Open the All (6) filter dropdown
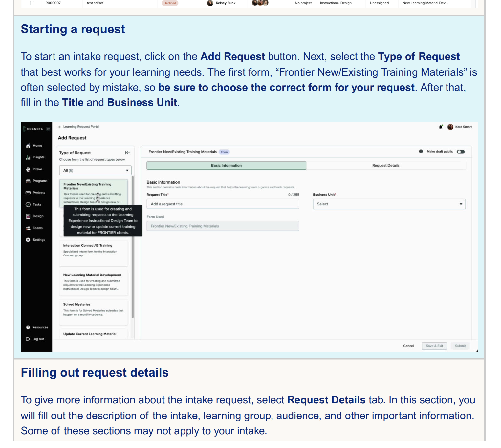Image resolution: width=501 pixels, height=448 pixels. (x=95, y=171)
